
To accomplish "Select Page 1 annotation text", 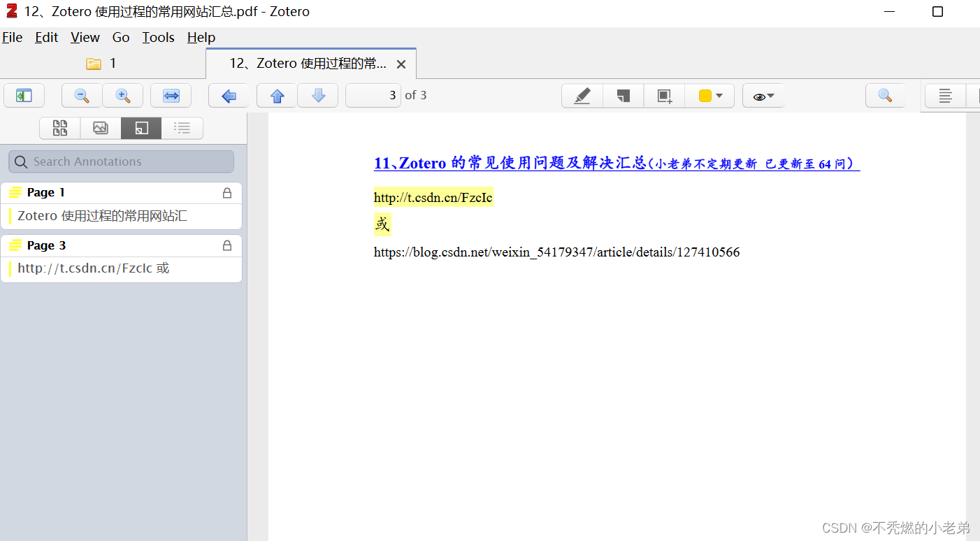I will pyautogui.click(x=102, y=216).
